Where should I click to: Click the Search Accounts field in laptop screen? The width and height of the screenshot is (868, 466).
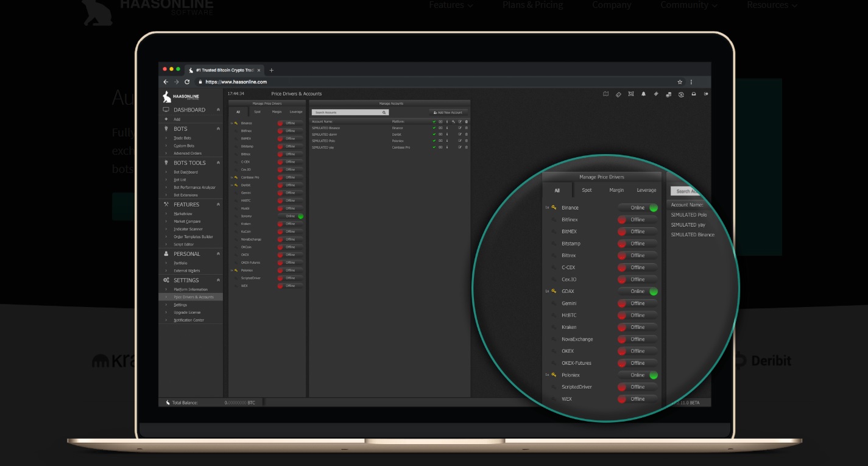pos(350,113)
